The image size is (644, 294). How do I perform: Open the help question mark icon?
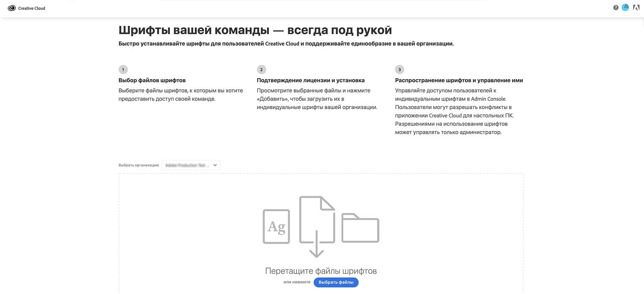point(616,8)
